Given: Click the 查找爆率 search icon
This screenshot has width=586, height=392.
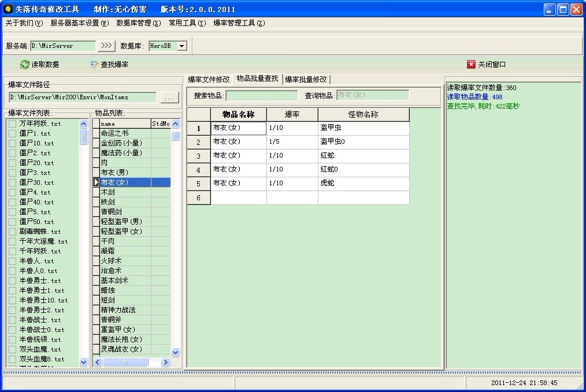Looking at the screenshot, I should click(94, 65).
